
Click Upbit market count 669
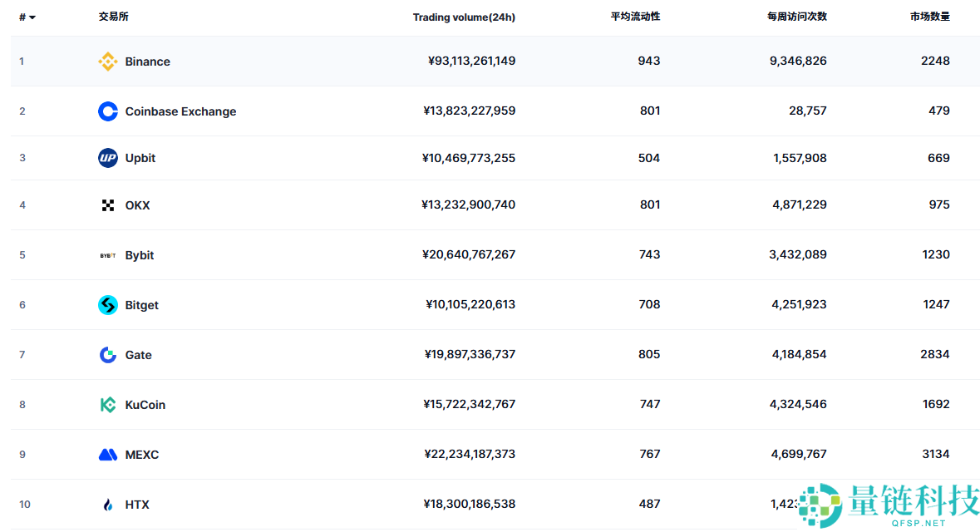(x=938, y=158)
